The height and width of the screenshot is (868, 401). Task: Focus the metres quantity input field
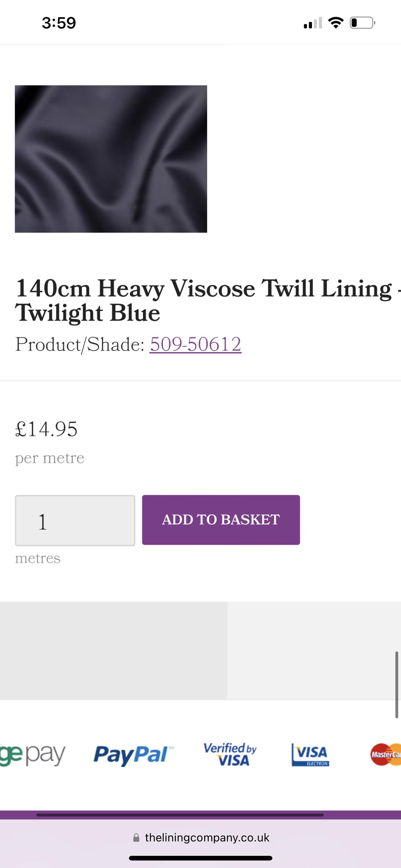75,520
